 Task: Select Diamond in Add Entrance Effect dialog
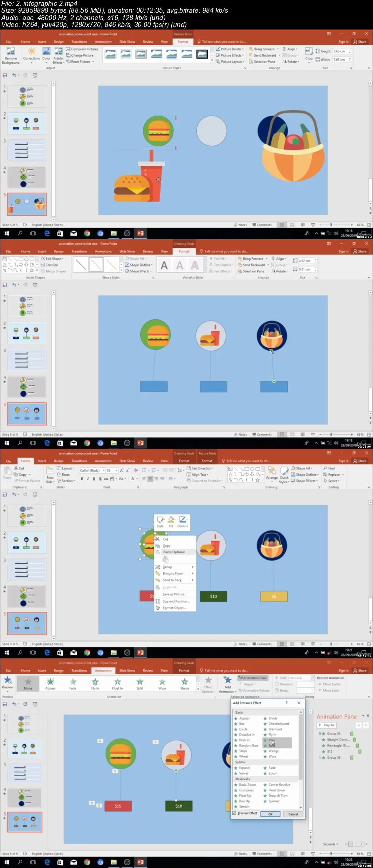pyautogui.click(x=273, y=729)
